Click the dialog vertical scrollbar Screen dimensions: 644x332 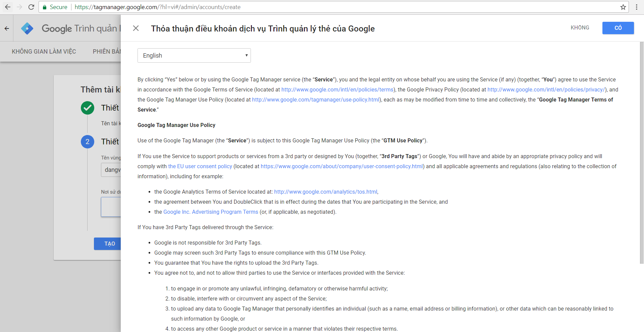tap(642, 153)
